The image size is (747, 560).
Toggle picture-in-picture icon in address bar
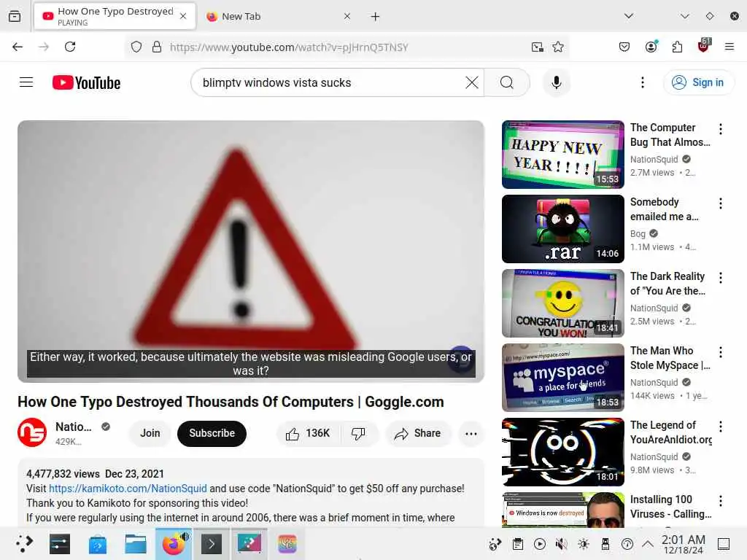tap(538, 47)
